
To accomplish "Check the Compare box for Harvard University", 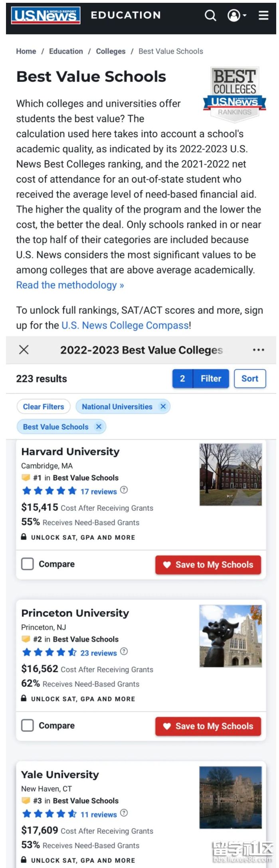I will (x=28, y=564).
